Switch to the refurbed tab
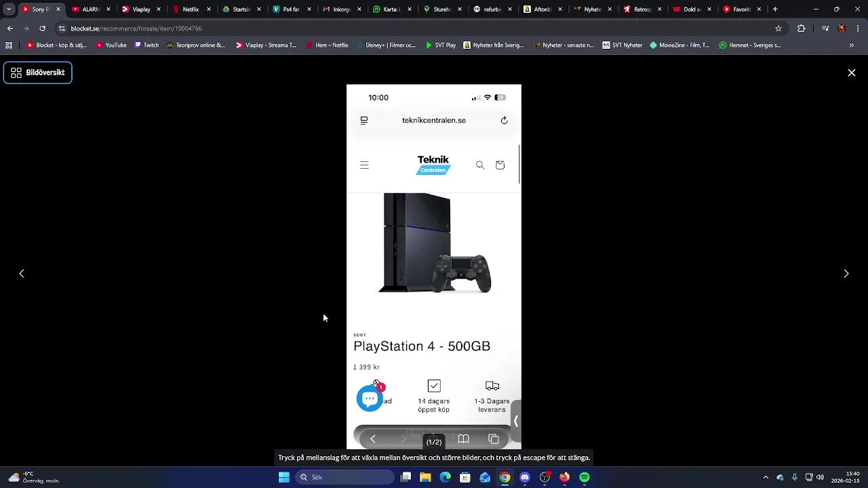This screenshot has height=488, width=868. tap(492, 9)
